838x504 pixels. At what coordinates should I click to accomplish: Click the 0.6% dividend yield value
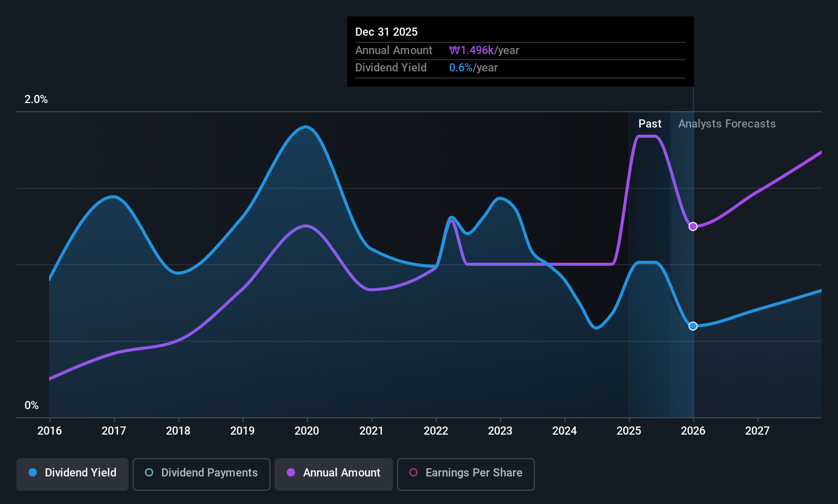point(461,68)
